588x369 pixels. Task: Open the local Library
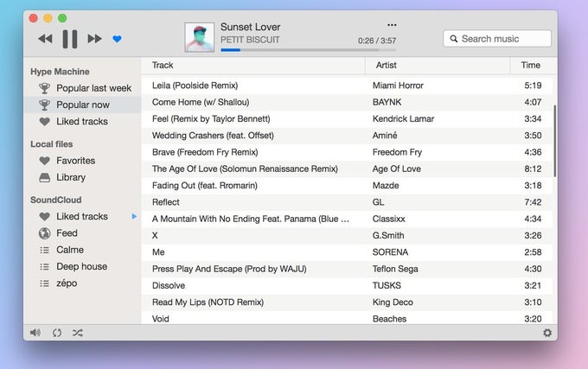(x=82, y=177)
